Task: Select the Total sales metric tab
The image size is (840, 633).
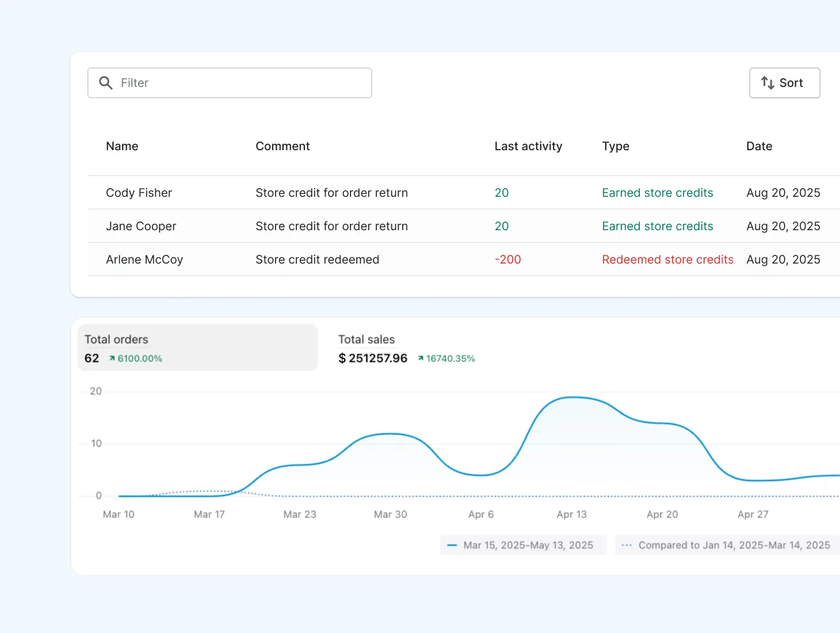Action: point(406,348)
